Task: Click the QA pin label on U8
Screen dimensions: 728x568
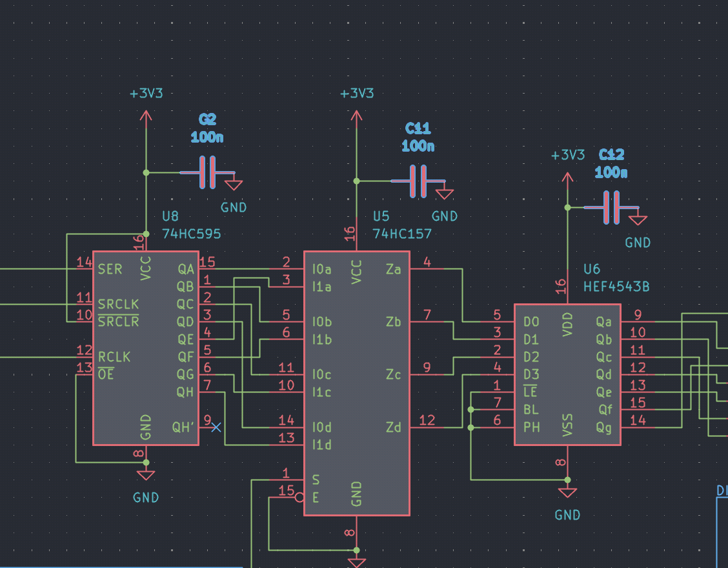Action: point(186,269)
